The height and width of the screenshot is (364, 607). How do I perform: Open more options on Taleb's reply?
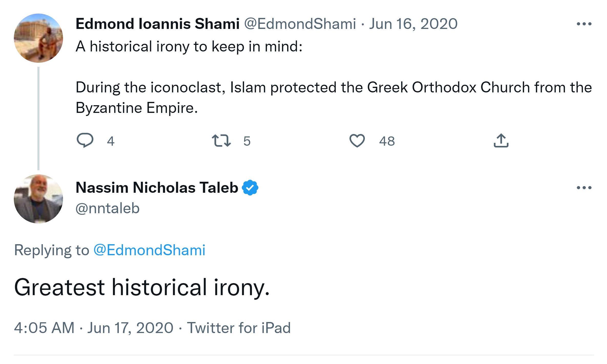[584, 188]
